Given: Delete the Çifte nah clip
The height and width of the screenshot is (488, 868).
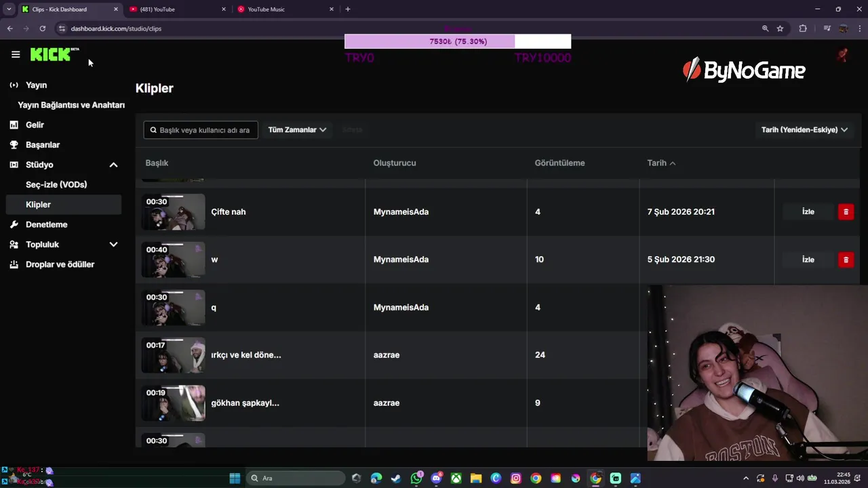Looking at the screenshot, I should point(846,211).
